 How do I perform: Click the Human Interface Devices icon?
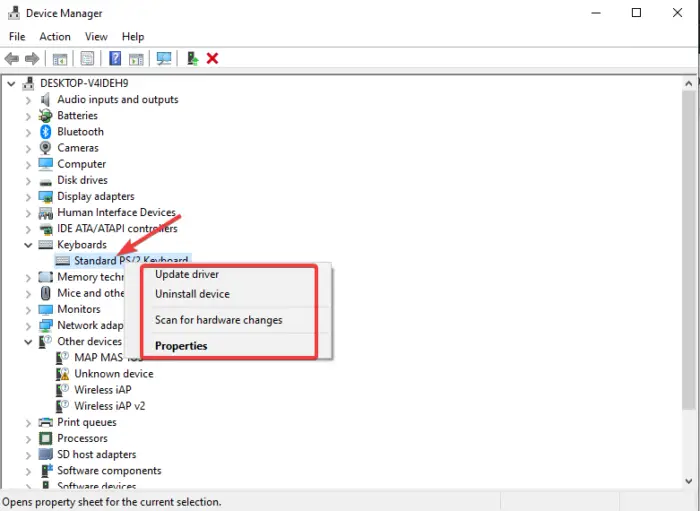tap(46, 213)
